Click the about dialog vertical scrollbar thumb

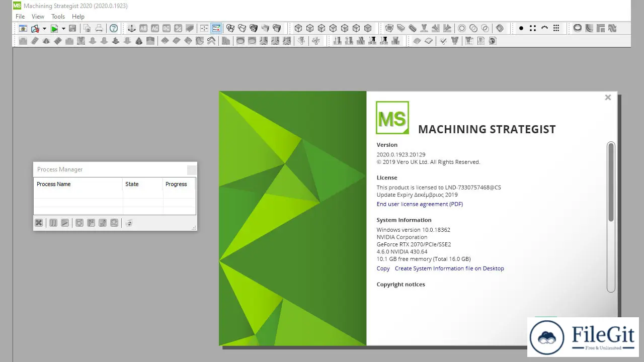[611, 182]
